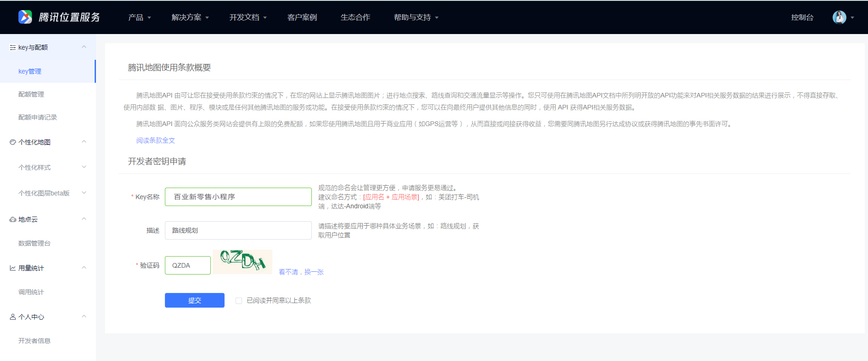868x361 pixels.
Task: Click the captcha image to refresh
Action: 242,262
